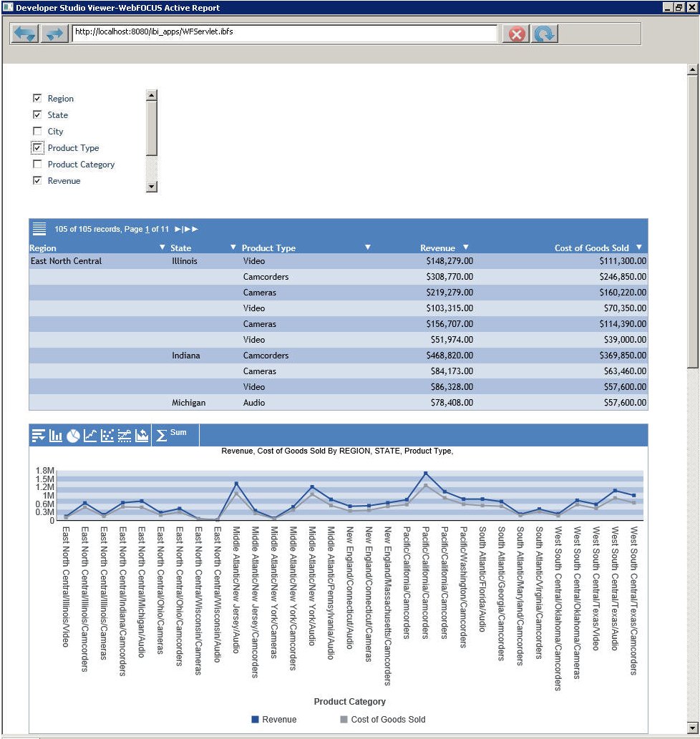Select the Indiana state cell
The height and width of the screenshot is (739, 700).
point(185,356)
